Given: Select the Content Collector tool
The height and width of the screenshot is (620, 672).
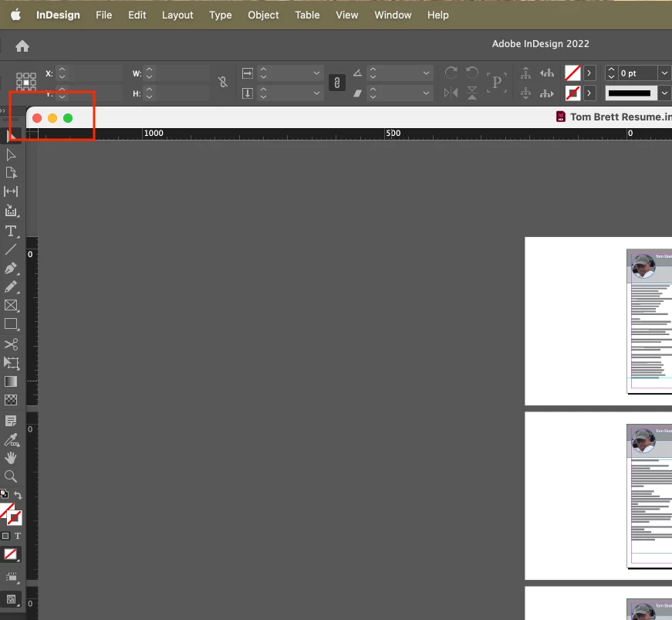Looking at the screenshot, I should (x=11, y=211).
